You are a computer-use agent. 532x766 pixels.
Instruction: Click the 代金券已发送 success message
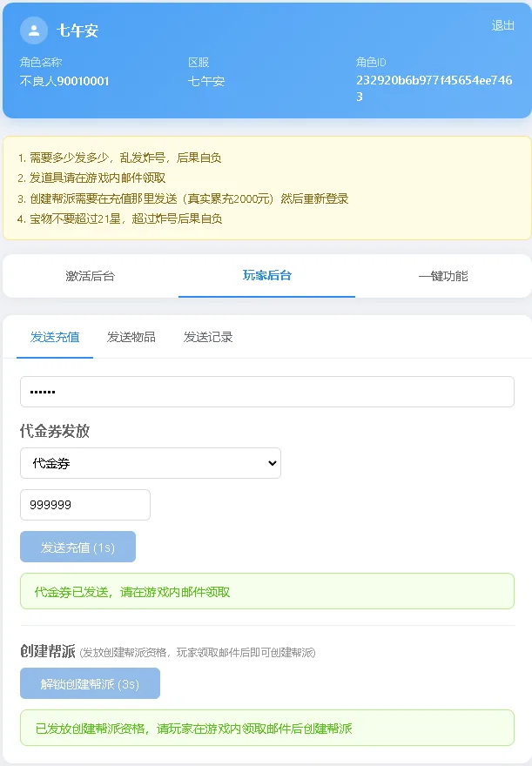tap(267, 591)
